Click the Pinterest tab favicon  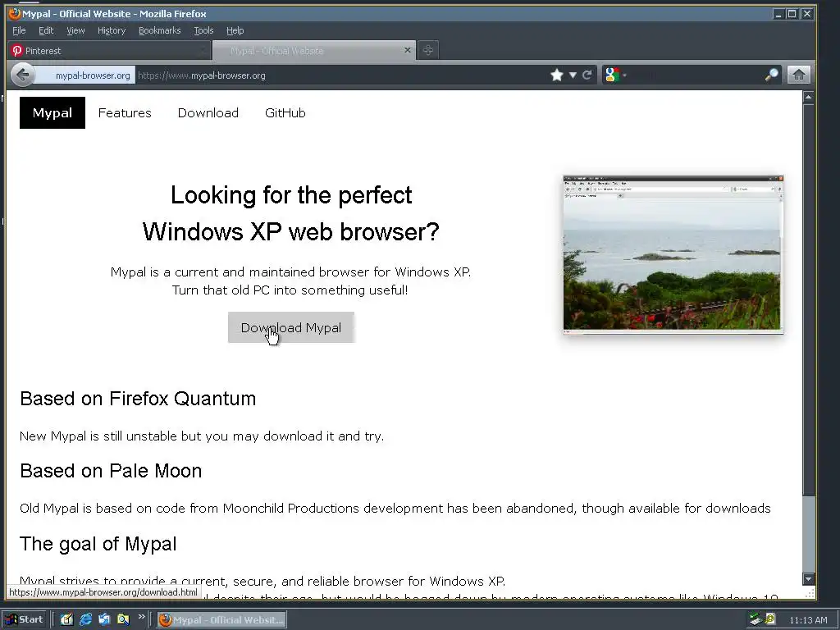(x=17, y=51)
